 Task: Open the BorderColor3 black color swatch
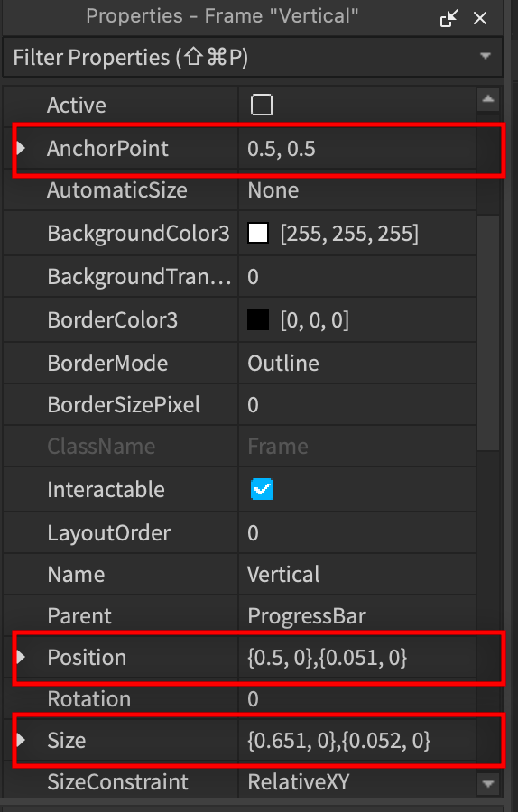[x=258, y=319]
